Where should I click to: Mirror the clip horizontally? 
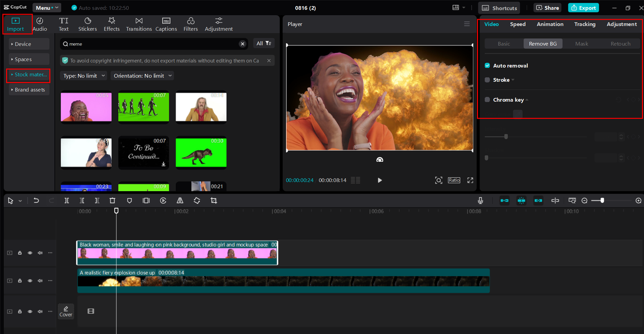[180, 200]
